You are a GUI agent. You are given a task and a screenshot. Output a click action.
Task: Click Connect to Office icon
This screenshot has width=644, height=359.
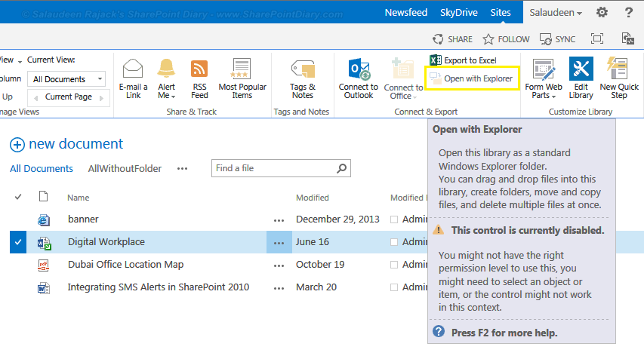(x=403, y=69)
